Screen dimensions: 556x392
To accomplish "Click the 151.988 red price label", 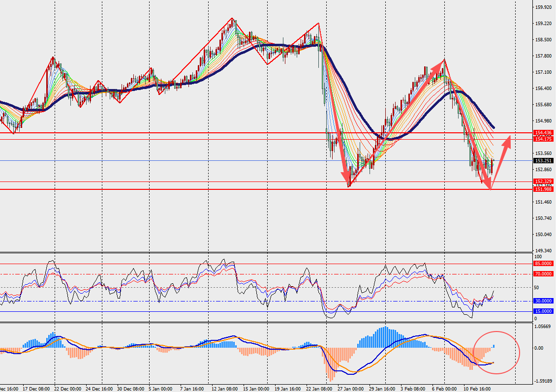I will [x=543, y=189].
